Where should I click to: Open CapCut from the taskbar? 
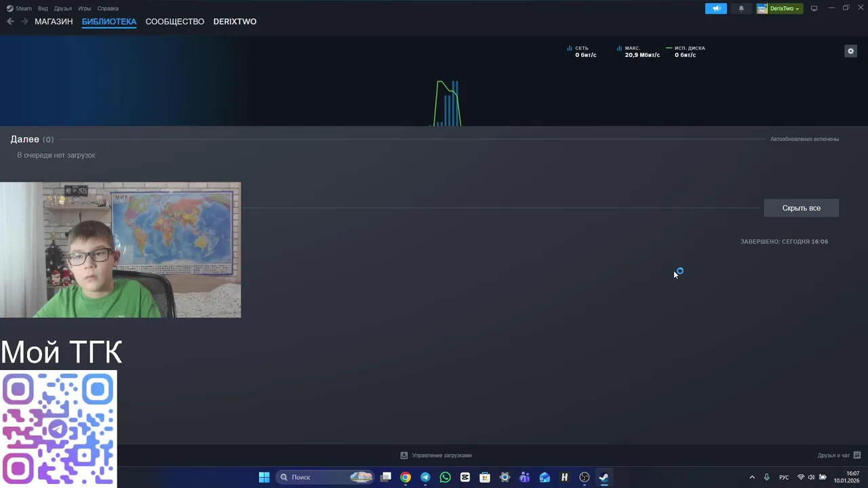pos(465,477)
